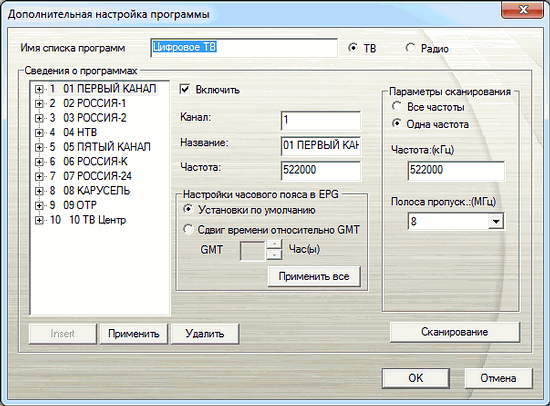Select channel 01 ПЕРВЫЙ КАНАЛ in list
The image size is (550, 406).
click(x=103, y=89)
